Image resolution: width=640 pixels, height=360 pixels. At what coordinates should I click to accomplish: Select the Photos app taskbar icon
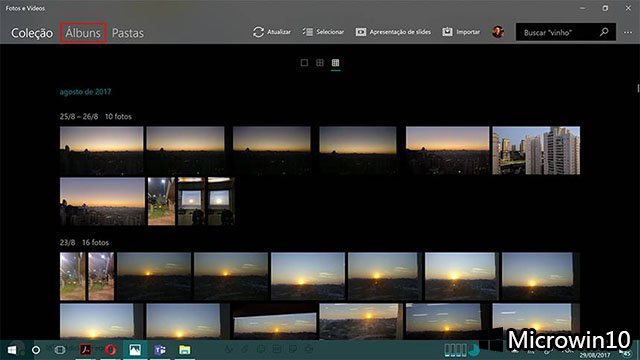(135, 350)
